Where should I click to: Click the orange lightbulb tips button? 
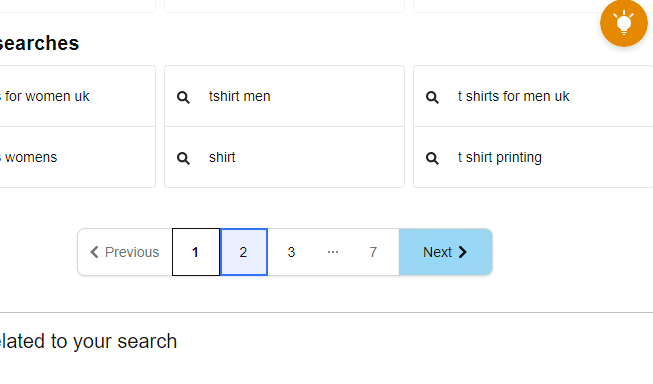tap(623, 22)
